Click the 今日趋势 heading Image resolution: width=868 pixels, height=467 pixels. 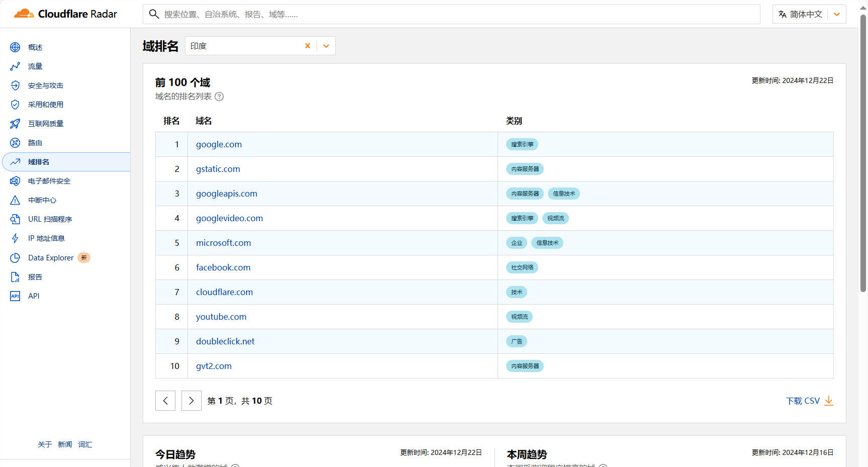click(x=175, y=454)
